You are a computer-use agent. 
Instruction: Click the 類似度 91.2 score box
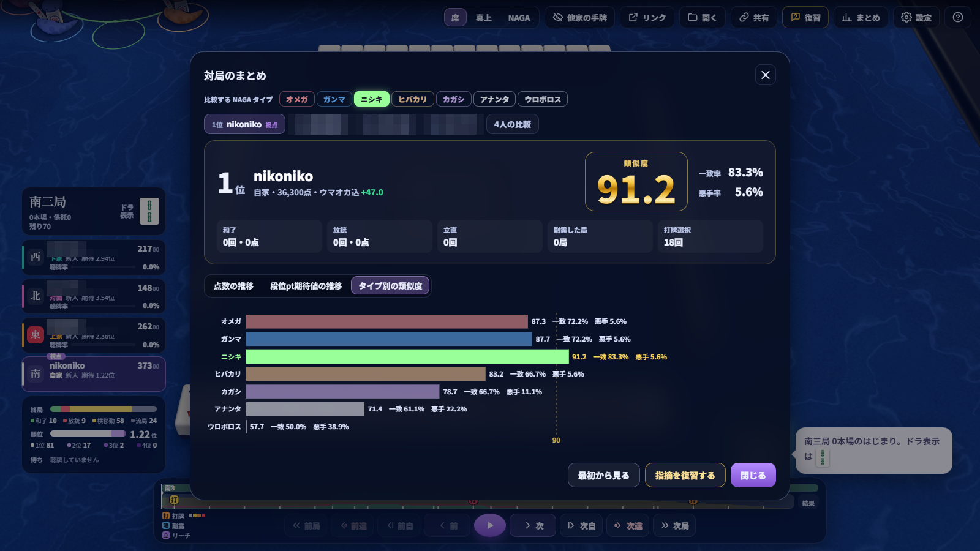(636, 181)
